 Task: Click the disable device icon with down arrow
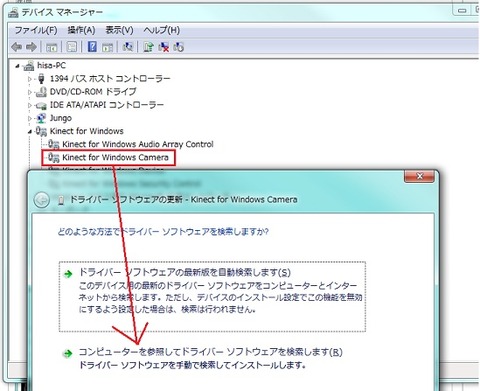tap(178, 47)
